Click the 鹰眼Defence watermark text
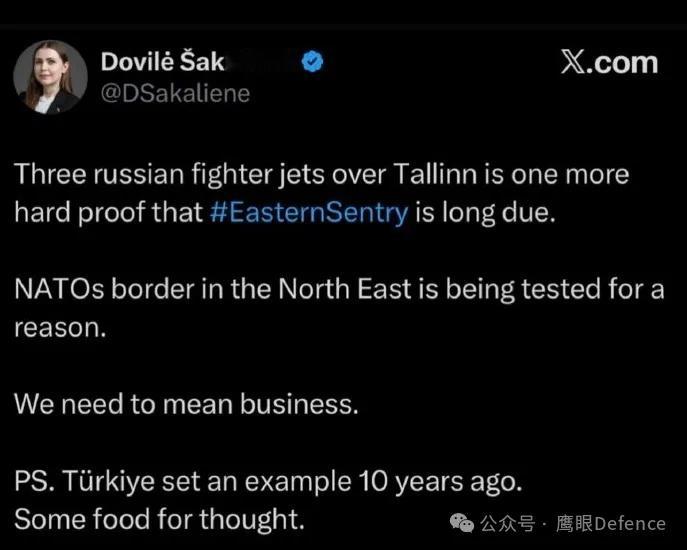687x550 pixels. [611, 524]
